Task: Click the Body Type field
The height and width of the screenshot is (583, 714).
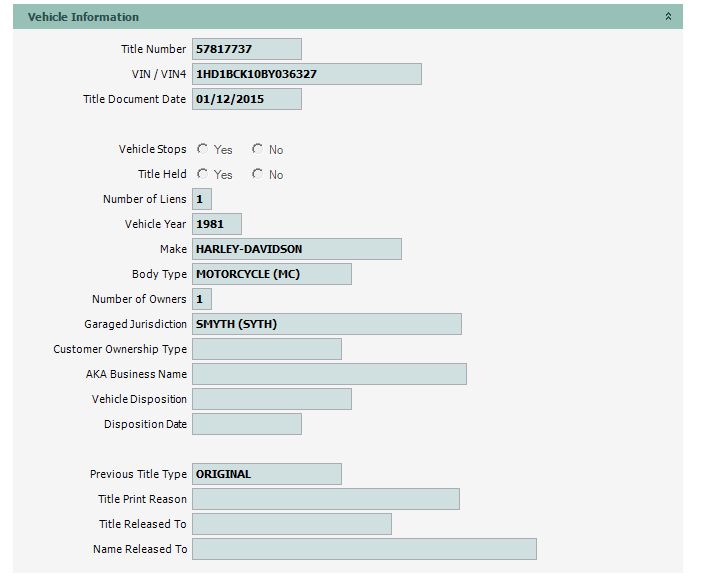Action: (271, 274)
